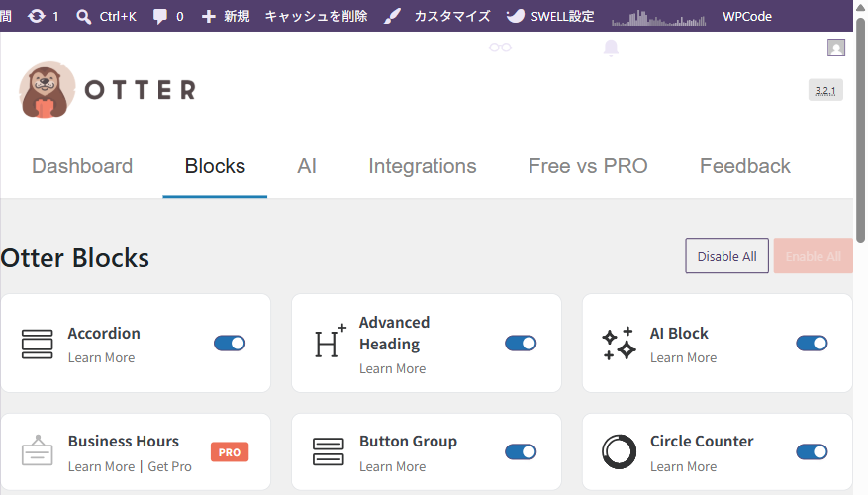Open Learn More under Circle Counter
The width and height of the screenshot is (868, 495).
click(683, 466)
